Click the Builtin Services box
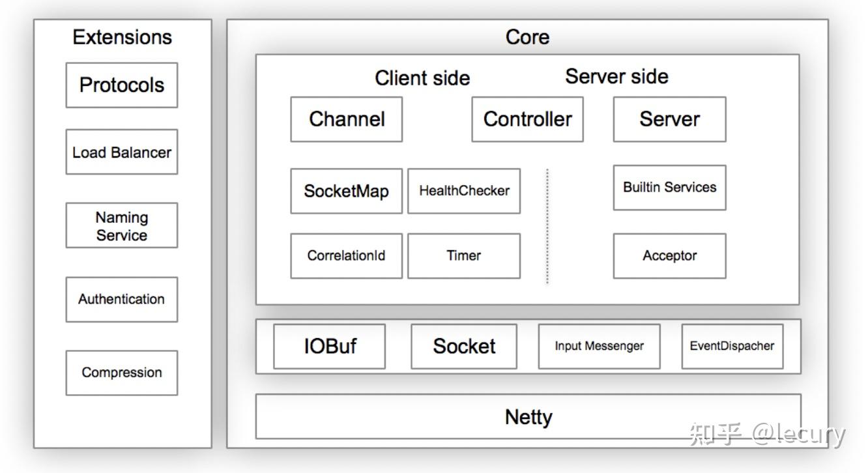Screen dimensions: 868x473 click(x=669, y=188)
